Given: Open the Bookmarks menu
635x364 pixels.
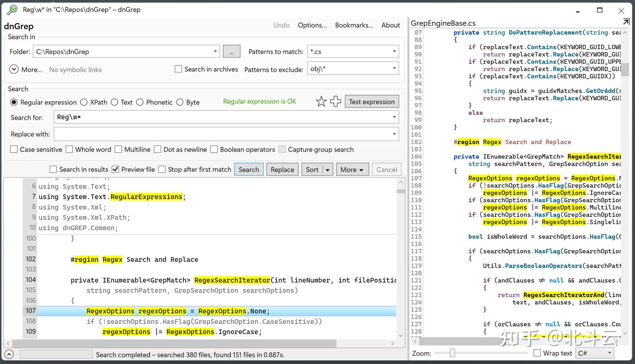Looking at the screenshot, I should [x=354, y=25].
